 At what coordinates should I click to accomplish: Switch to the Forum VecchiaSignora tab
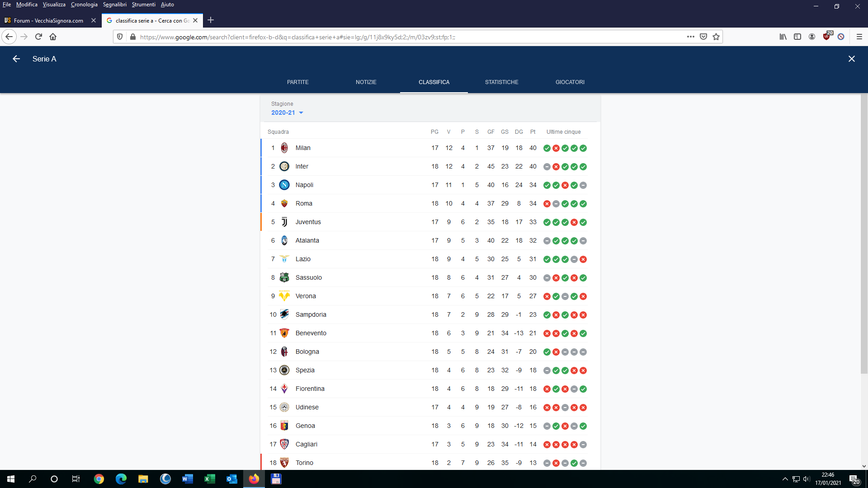click(48, 20)
